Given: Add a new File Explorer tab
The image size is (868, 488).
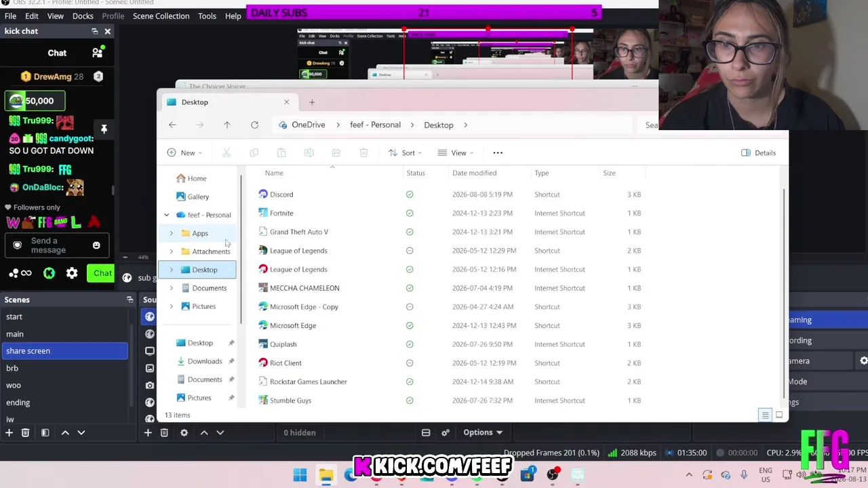Looking at the screenshot, I should pos(312,102).
